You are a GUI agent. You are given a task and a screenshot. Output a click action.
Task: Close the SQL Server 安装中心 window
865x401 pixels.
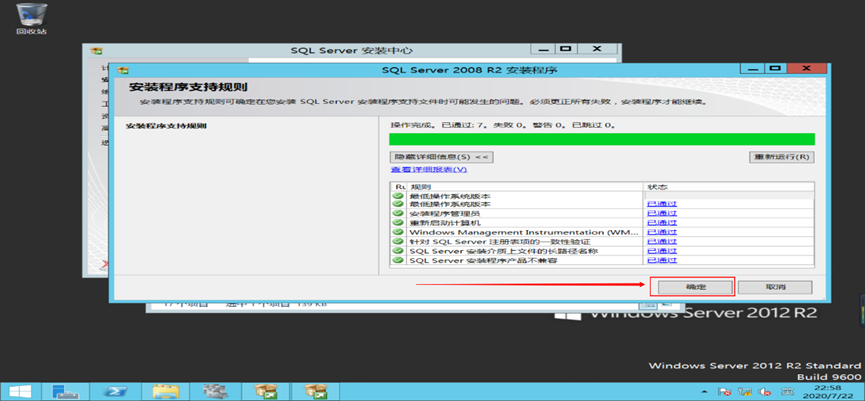[x=597, y=49]
